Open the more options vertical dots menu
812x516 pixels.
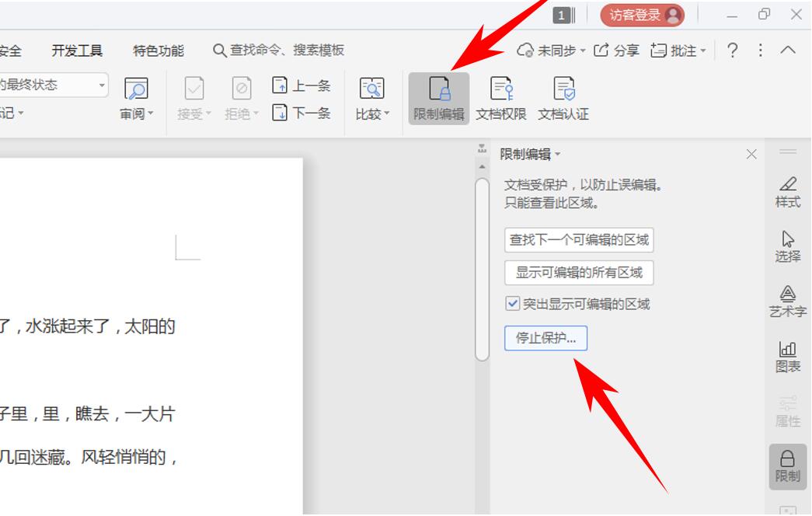click(760, 51)
